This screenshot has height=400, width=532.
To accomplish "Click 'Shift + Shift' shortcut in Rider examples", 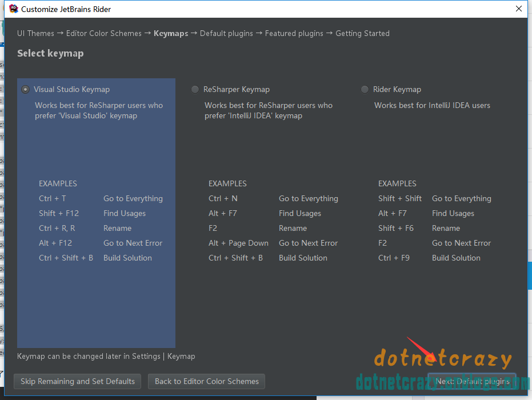I will [x=400, y=198].
